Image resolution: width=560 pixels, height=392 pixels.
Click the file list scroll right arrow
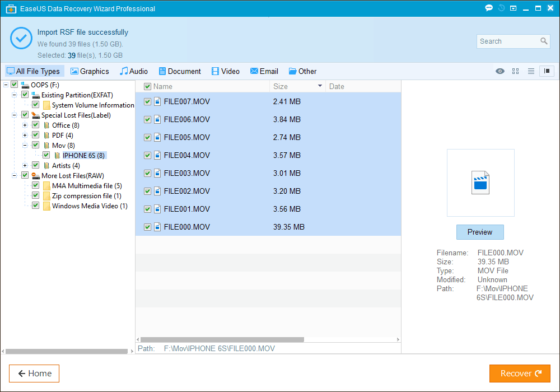[398, 339]
